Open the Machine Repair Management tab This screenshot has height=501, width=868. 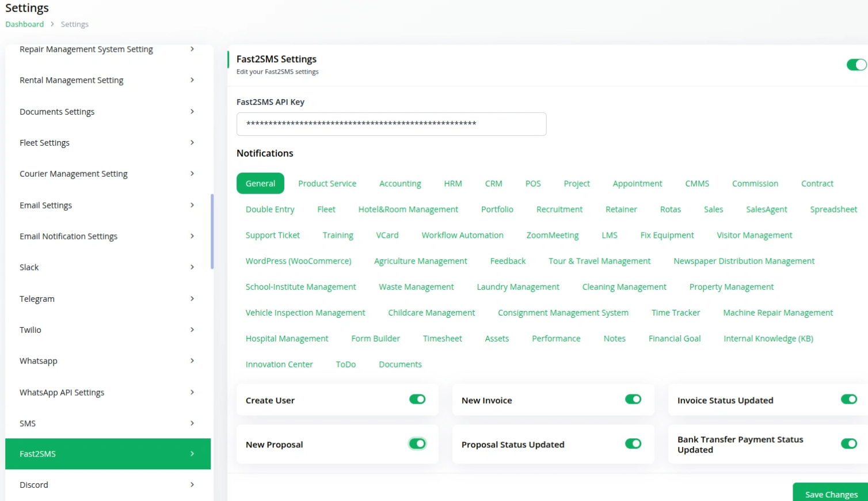click(x=778, y=313)
